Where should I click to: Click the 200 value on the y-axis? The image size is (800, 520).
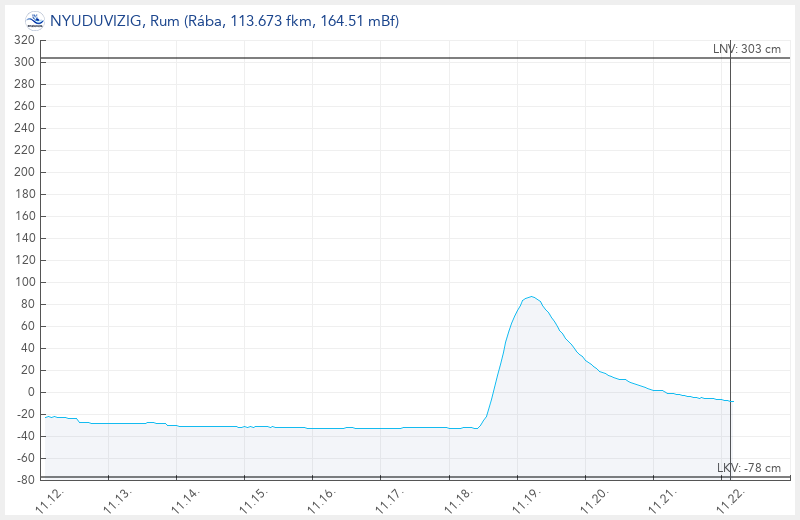pos(24,172)
